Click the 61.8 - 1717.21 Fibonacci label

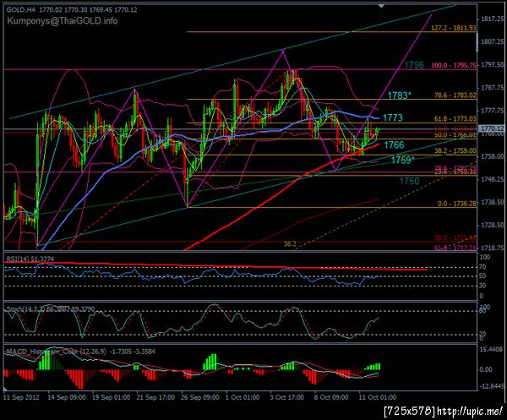point(455,248)
